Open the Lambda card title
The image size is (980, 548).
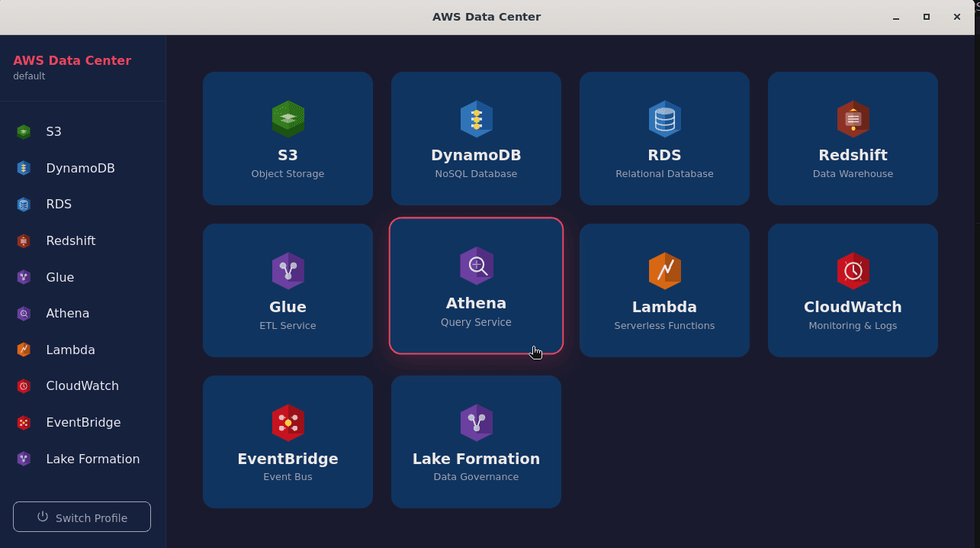tap(665, 307)
